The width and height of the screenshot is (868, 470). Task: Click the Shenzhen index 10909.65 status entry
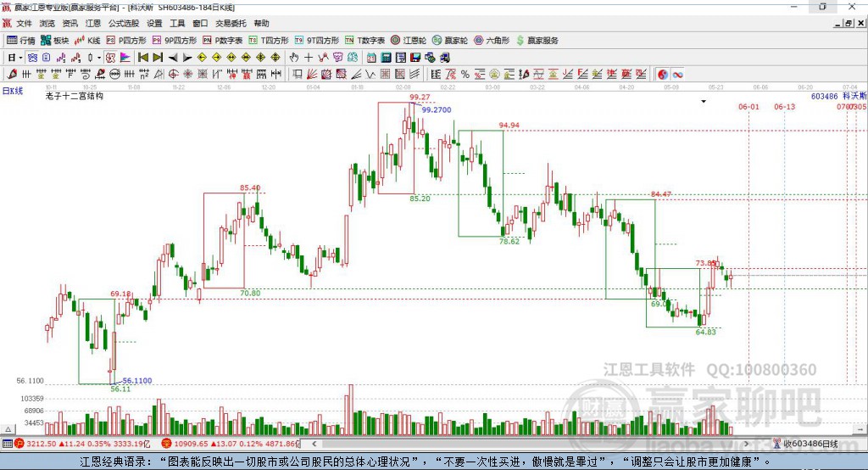pos(230,444)
